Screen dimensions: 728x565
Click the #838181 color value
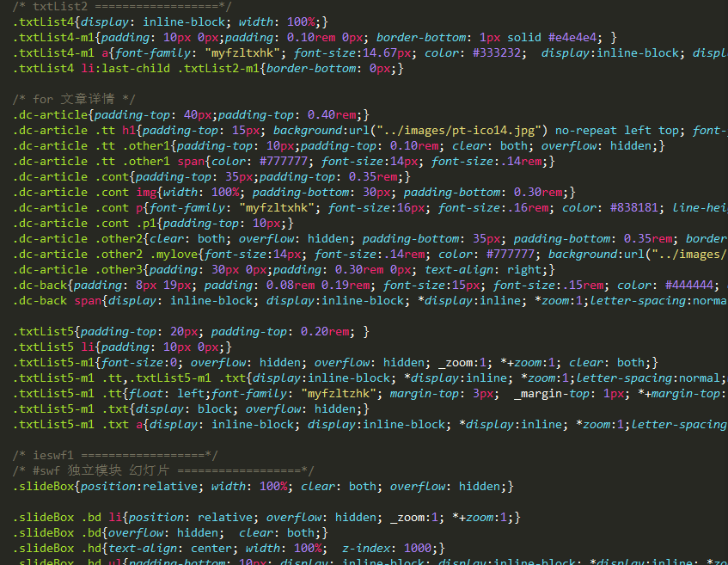pos(633,208)
